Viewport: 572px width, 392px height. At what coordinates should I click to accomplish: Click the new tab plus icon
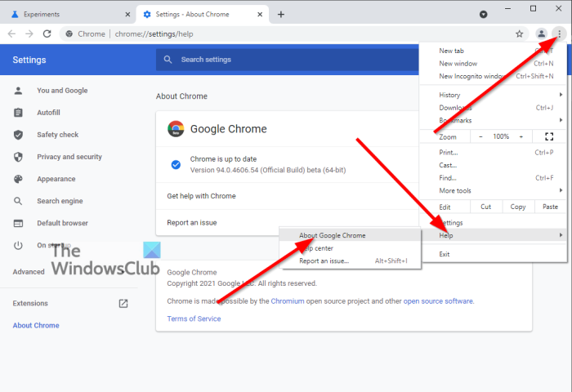click(280, 14)
